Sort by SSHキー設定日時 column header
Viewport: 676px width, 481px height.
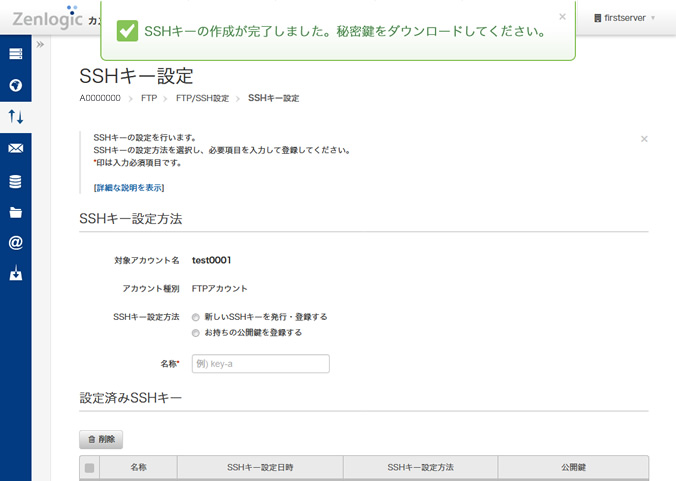click(x=260, y=467)
